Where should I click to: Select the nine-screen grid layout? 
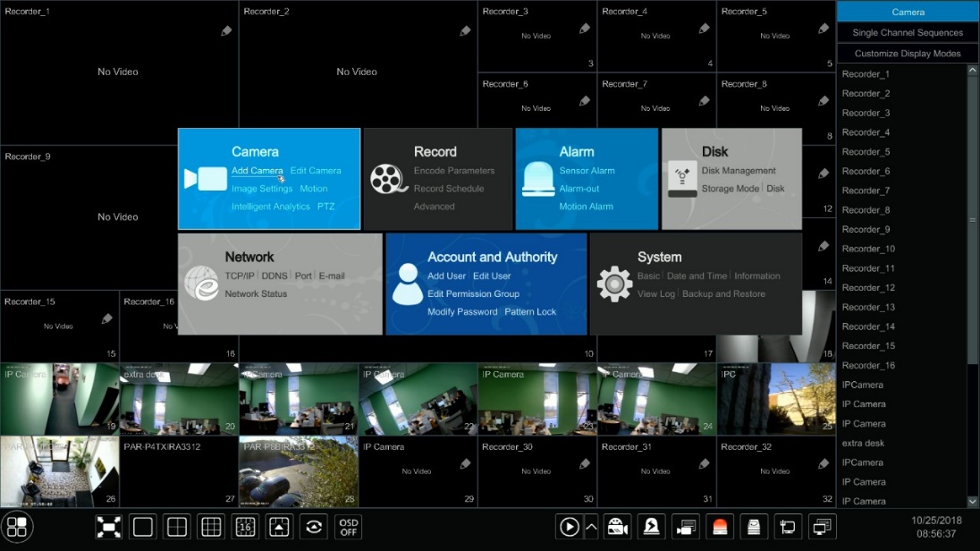[211, 527]
